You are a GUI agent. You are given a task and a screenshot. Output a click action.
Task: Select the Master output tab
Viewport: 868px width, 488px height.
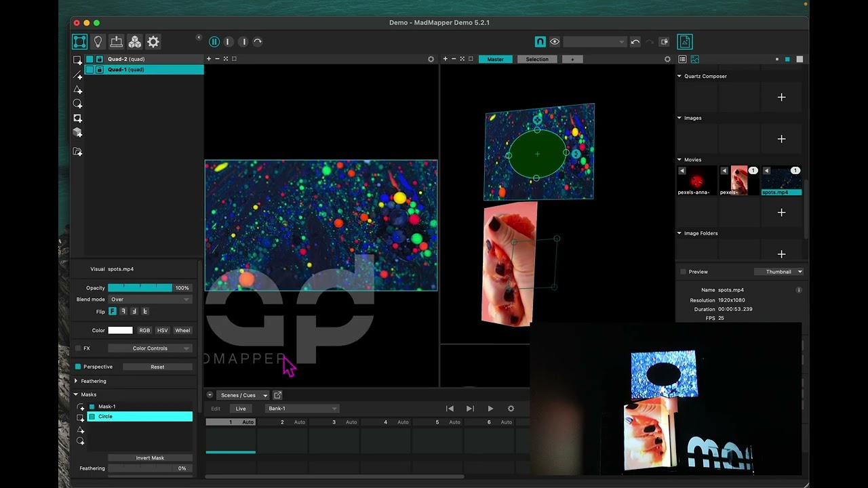496,60
